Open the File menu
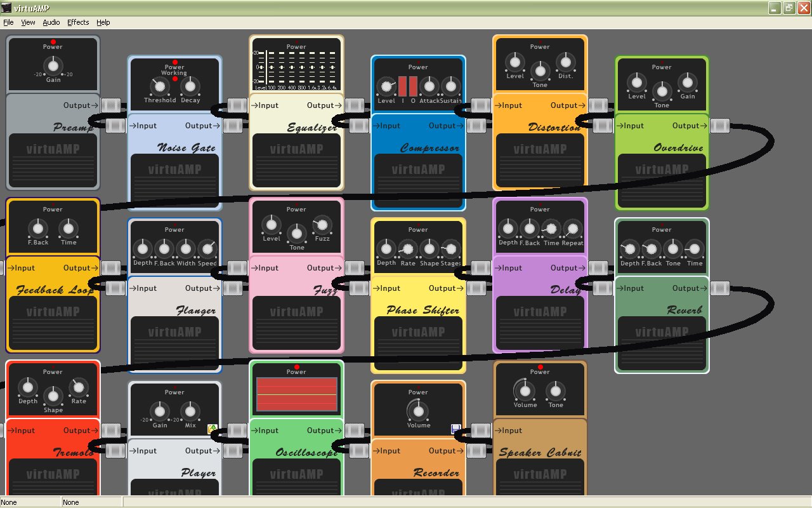This screenshot has width=812, height=508. tap(8, 22)
